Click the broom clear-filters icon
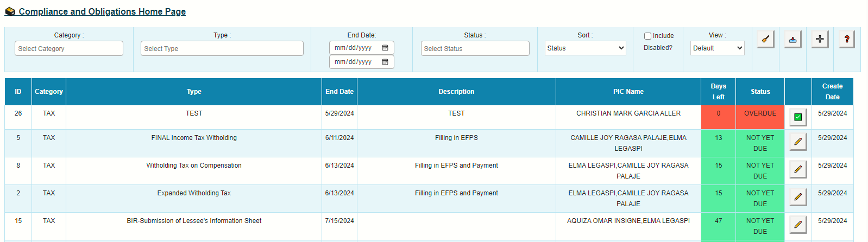 click(x=765, y=39)
